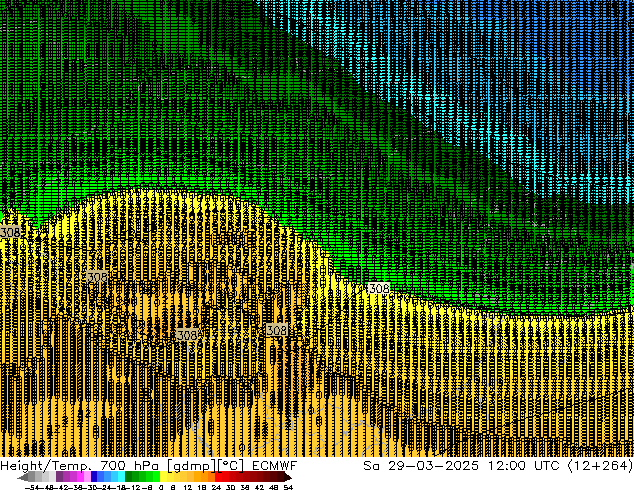The image size is (634, 490).
Task: Click the 54 legend scale value at right end
Action: point(288,487)
